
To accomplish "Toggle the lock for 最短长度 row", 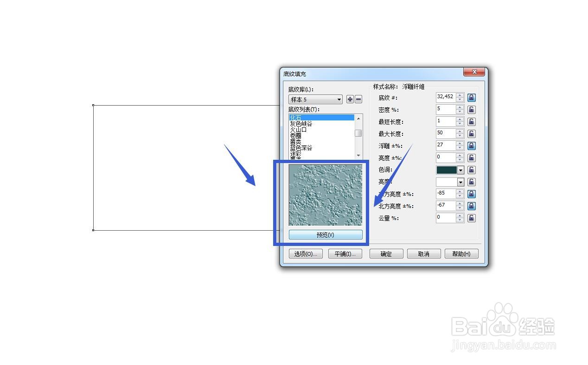I will pyautogui.click(x=471, y=122).
